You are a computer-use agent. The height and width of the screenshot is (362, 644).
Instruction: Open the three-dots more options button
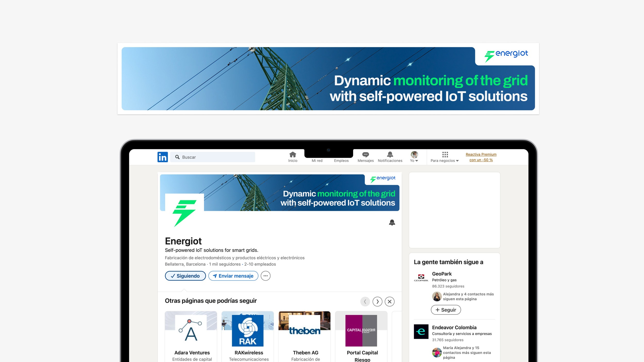[x=266, y=276]
